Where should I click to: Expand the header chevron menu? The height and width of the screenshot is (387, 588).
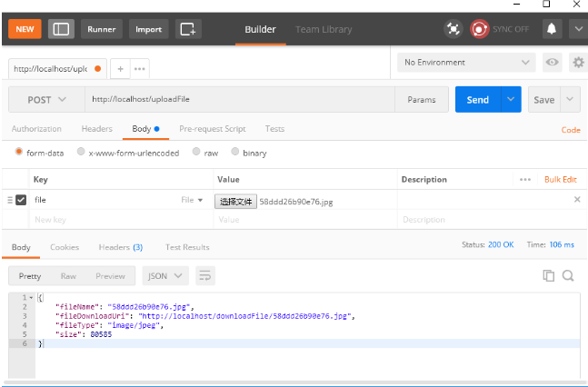pos(579,29)
